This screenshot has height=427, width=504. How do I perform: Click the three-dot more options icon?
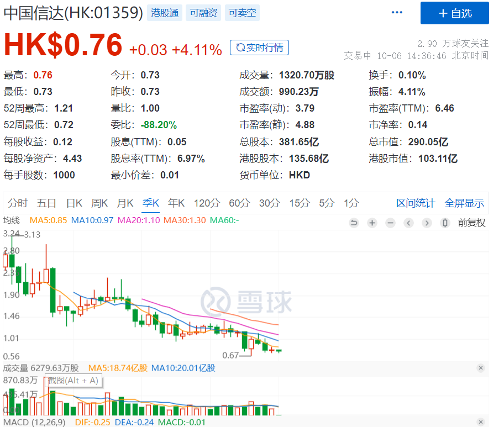(397, 13)
